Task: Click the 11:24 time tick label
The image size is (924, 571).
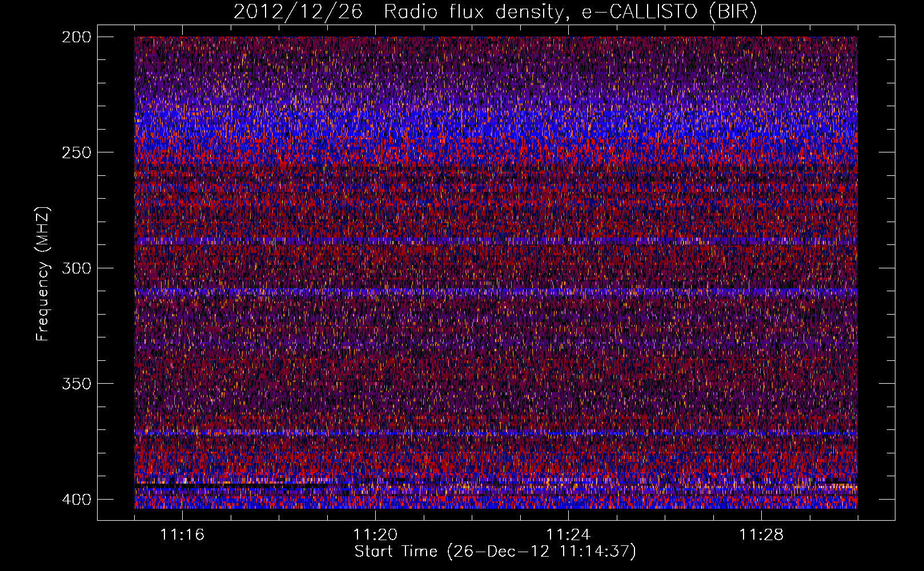Action: [x=568, y=535]
